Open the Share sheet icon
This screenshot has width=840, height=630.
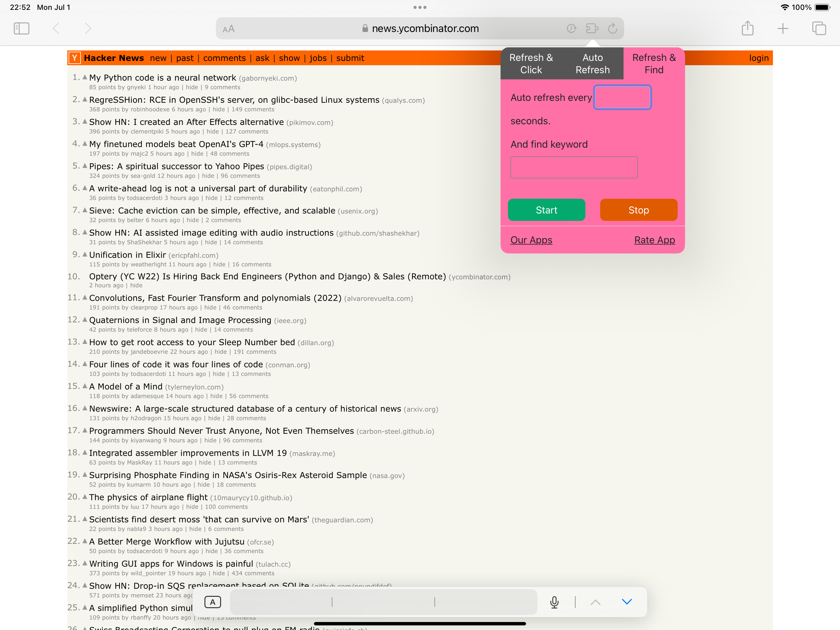[x=747, y=28]
